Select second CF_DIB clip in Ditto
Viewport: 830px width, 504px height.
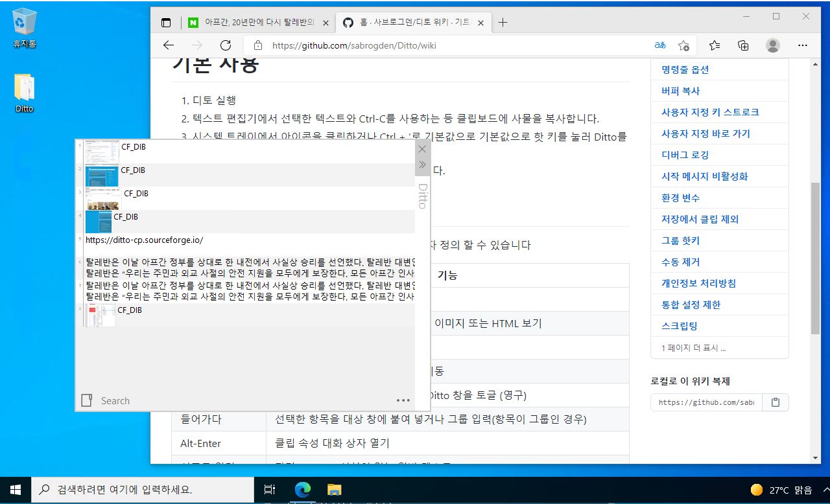click(x=245, y=175)
